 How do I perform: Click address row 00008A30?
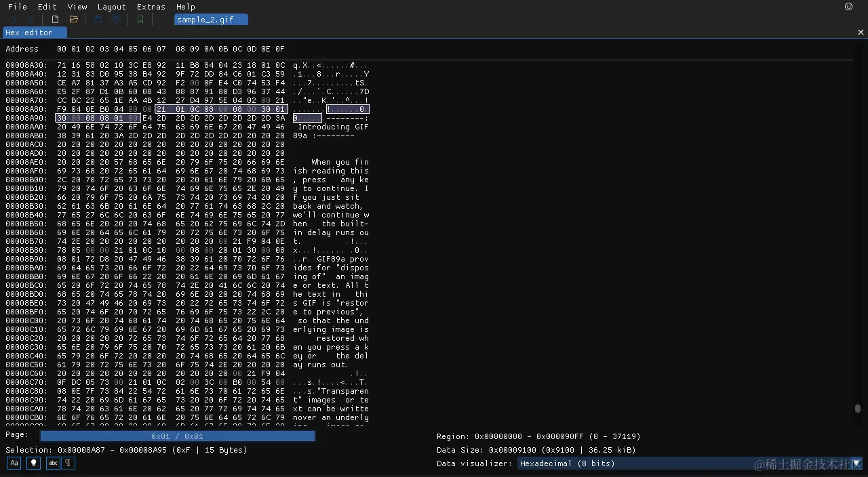coord(27,65)
